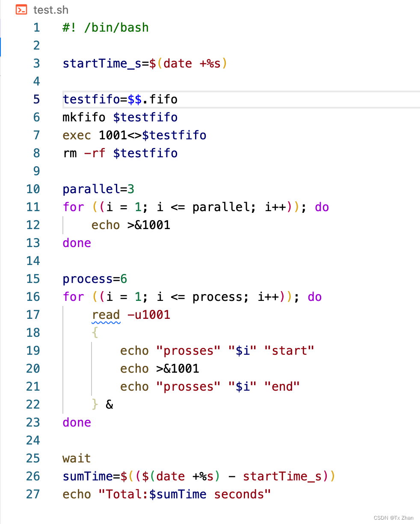Screen dimensions: 420x524
Task: Click line number 5 in the gutter
Action: click(36, 99)
